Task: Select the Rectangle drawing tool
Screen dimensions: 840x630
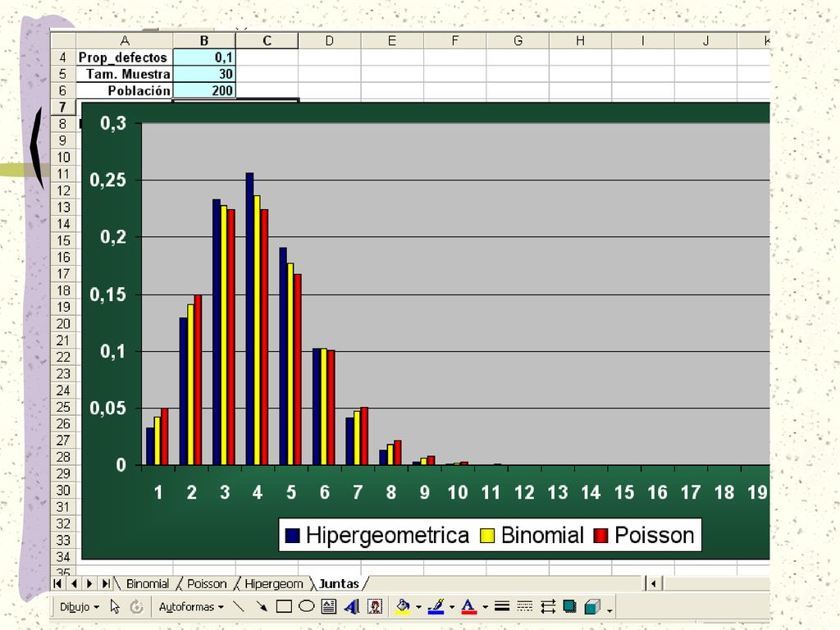Action: pyautogui.click(x=284, y=606)
